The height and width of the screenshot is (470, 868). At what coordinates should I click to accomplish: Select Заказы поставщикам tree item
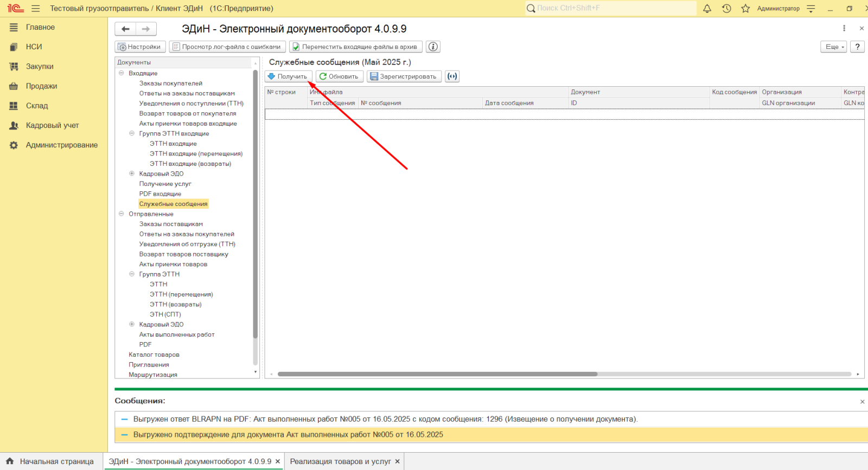pos(171,224)
